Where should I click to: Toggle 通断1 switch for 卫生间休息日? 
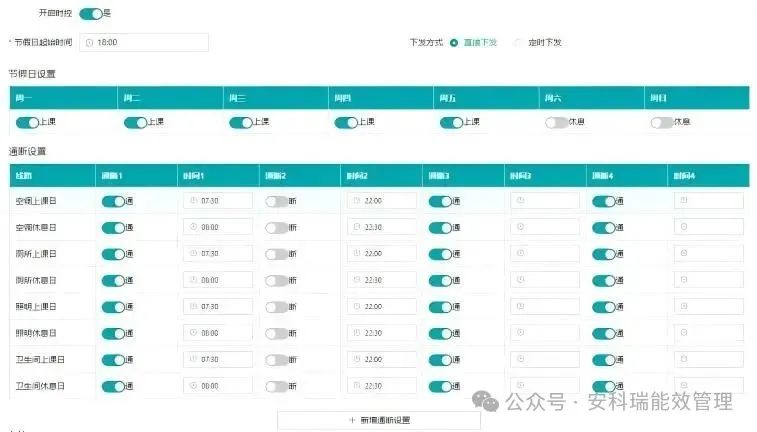[113, 387]
